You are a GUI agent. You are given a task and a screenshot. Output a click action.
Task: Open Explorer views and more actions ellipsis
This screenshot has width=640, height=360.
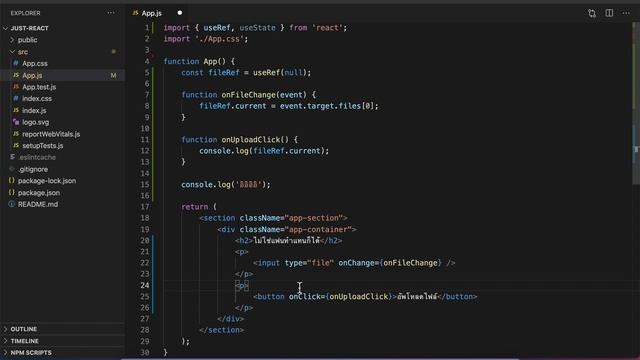[x=111, y=13]
